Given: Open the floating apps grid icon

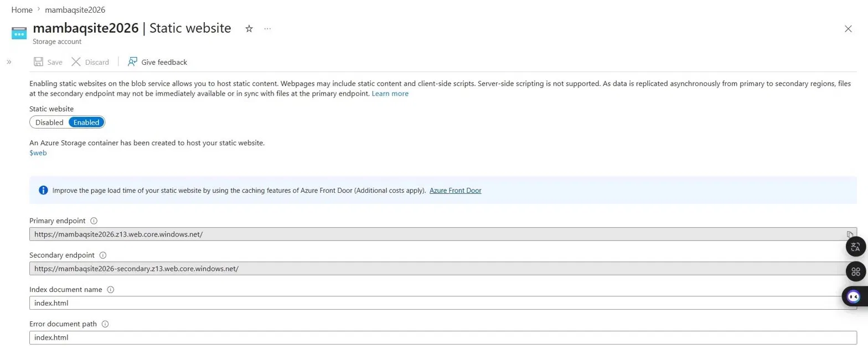Looking at the screenshot, I should point(856,271).
